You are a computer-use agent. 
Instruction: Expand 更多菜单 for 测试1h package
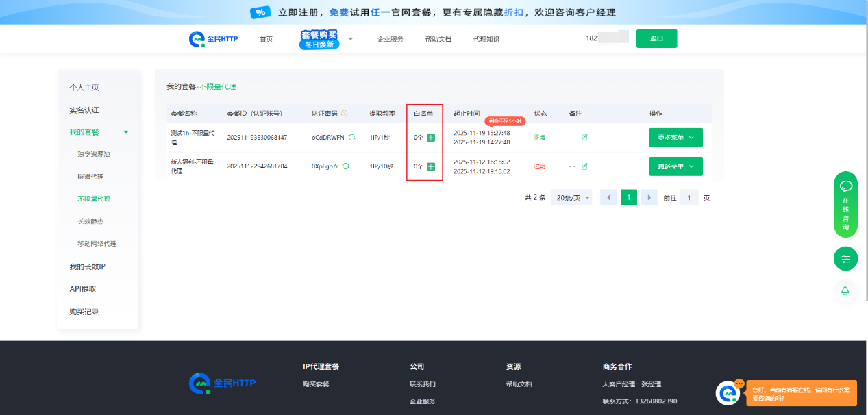(x=675, y=138)
